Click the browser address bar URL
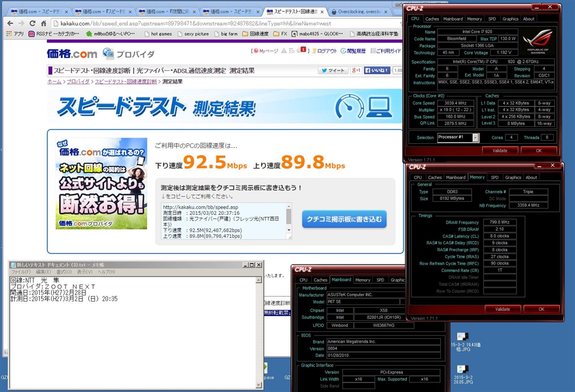The width and height of the screenshot is (575, 392). (x=195, y=24)
